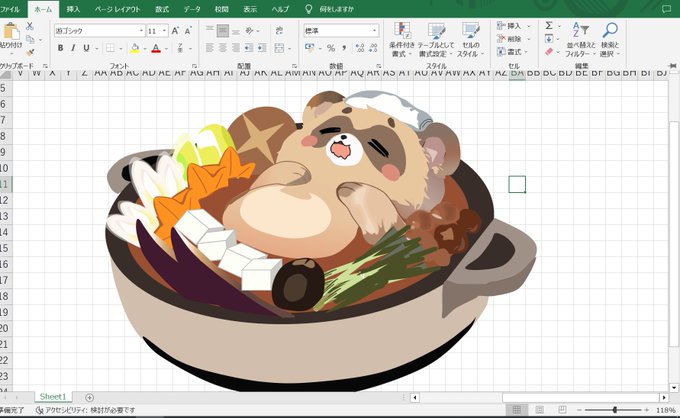Click the left align text icon
680x418 pixels.
(x=210, y=48)
